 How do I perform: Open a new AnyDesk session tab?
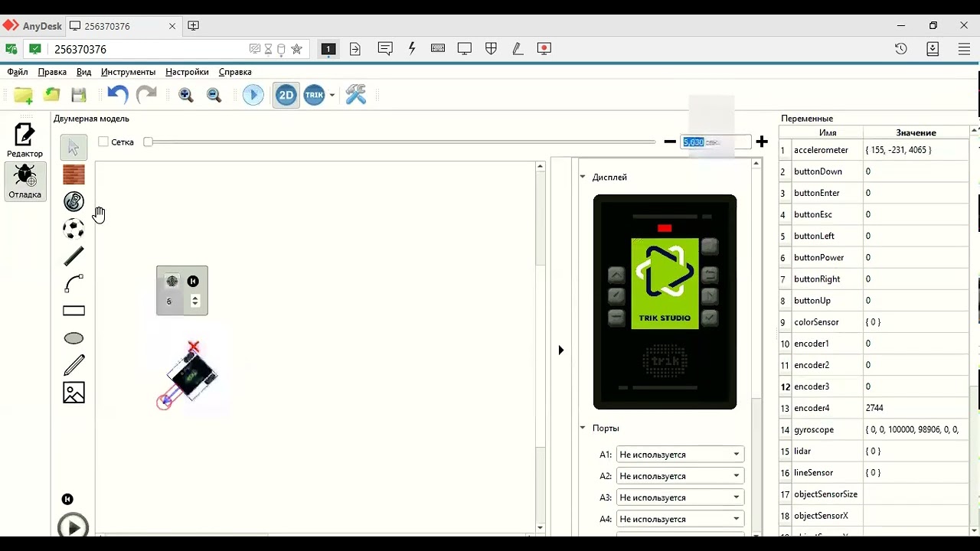(x=194, y=25)
